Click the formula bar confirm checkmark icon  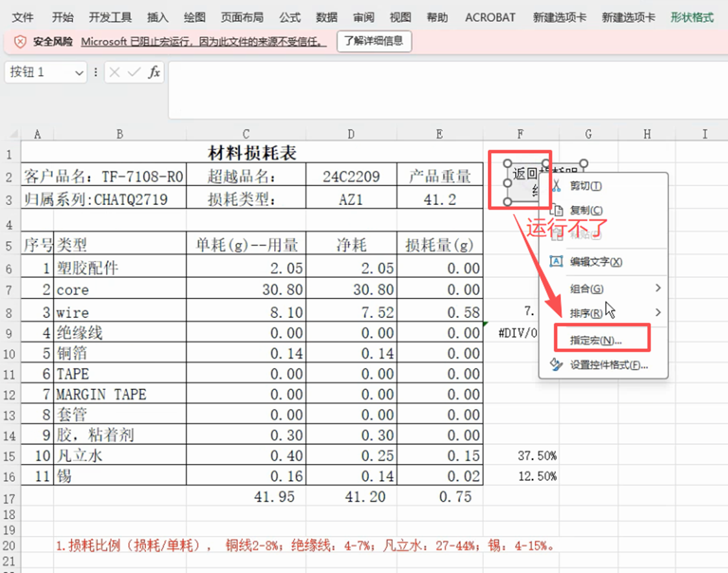click(x=134, y=73)
